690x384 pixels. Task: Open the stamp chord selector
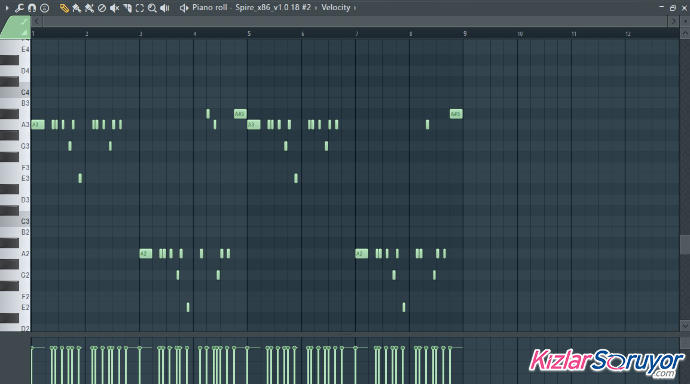pyautogui.click(x=44, y=8)
